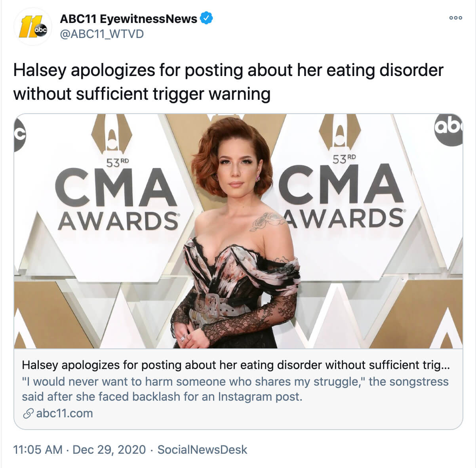The height and width of the screenshot is (468, 476).
Task: Click the Dec 29, 2020 date
Action: 109,450
